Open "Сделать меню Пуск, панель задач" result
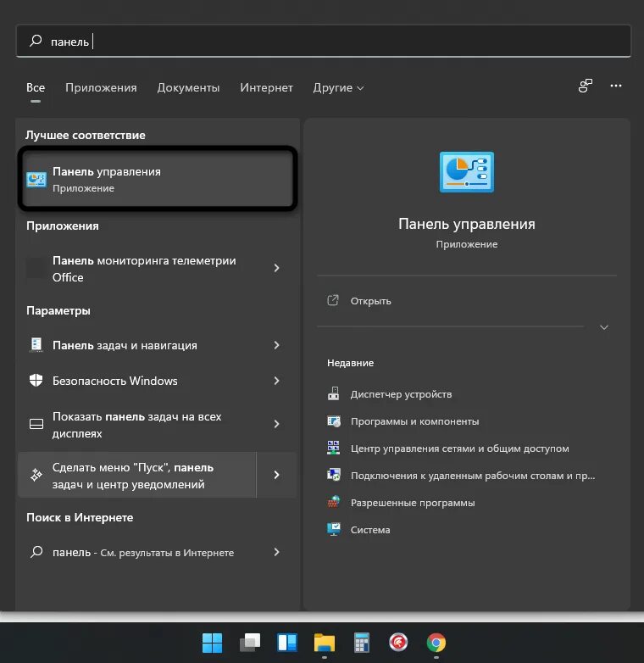The height and width of the screenshot is (663, 644). [x=137, y=476]
